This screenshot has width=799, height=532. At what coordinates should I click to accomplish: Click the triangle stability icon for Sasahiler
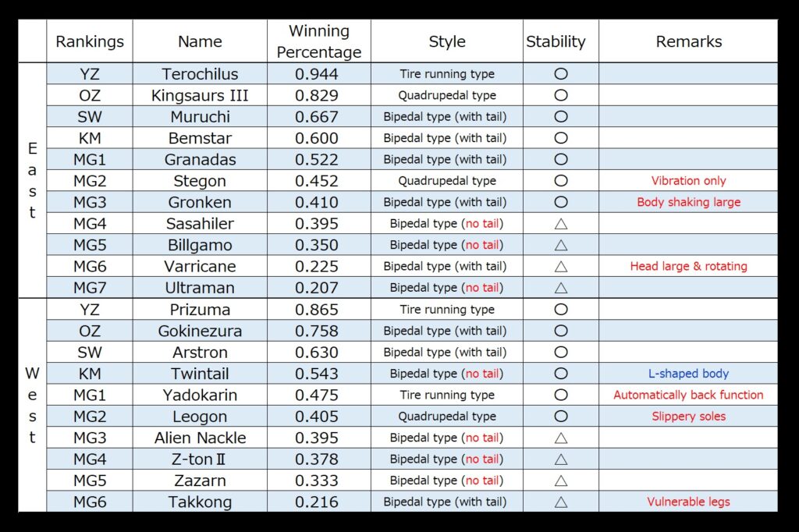(x=560, y=224)
